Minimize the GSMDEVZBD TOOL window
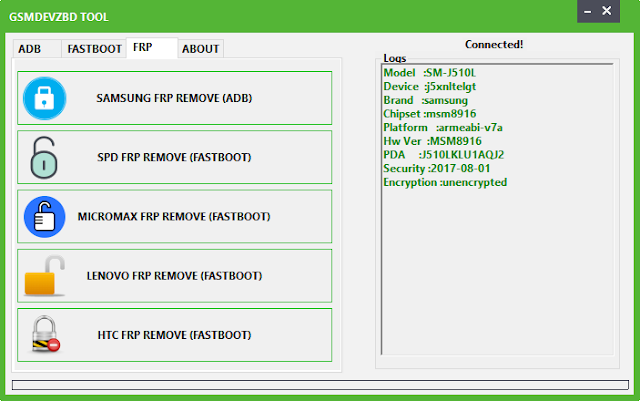Viewport: 640px width, 401px height. (588, 11)
